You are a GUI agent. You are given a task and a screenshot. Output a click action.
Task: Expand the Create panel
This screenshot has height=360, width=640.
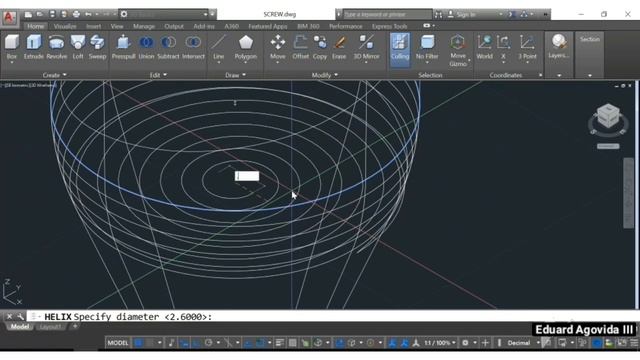click(54, 75)
